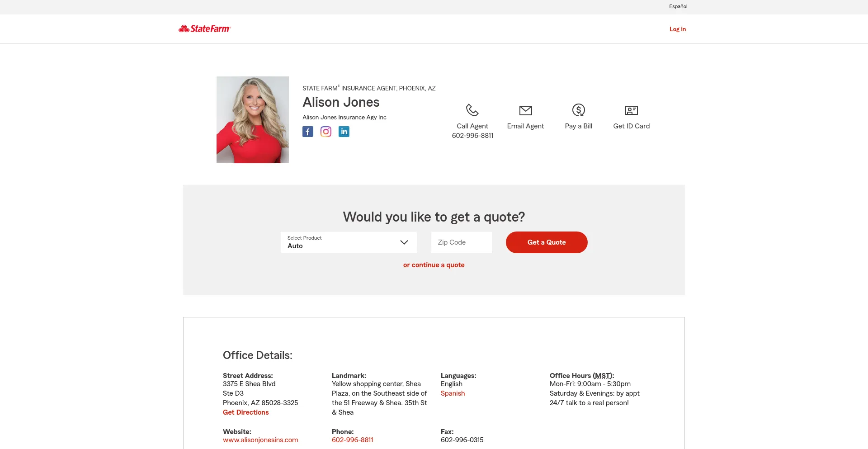Image resolution: width=868 pixels, height=449 pixels.
Task: Open the agent's Instagram profile icon
Action: [x=326, y=132]
